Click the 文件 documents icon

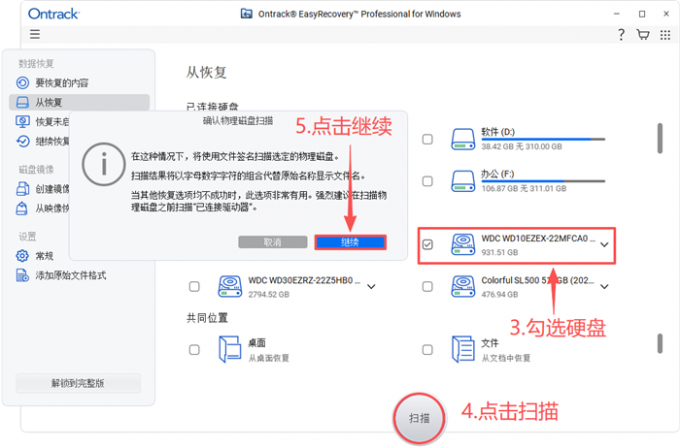tap(463, 349)
